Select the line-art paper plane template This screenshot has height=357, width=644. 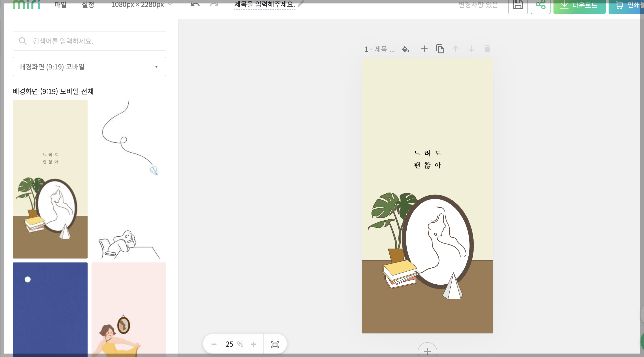(129, 179)
